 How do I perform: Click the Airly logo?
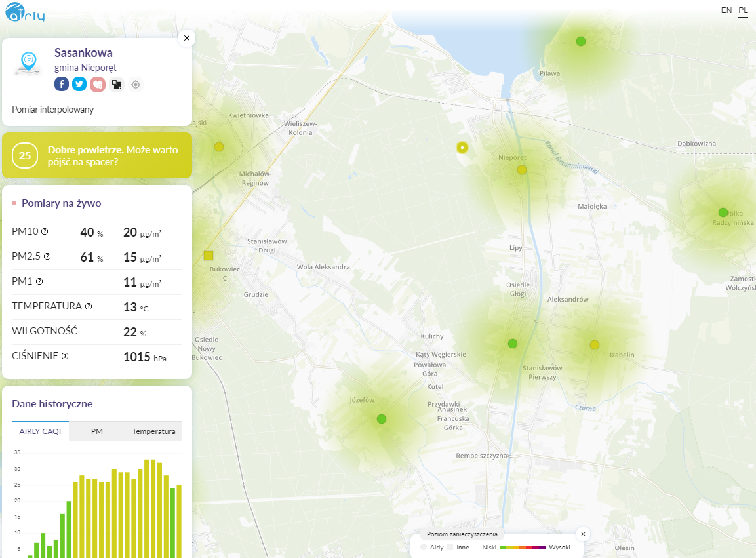[25, 12]
